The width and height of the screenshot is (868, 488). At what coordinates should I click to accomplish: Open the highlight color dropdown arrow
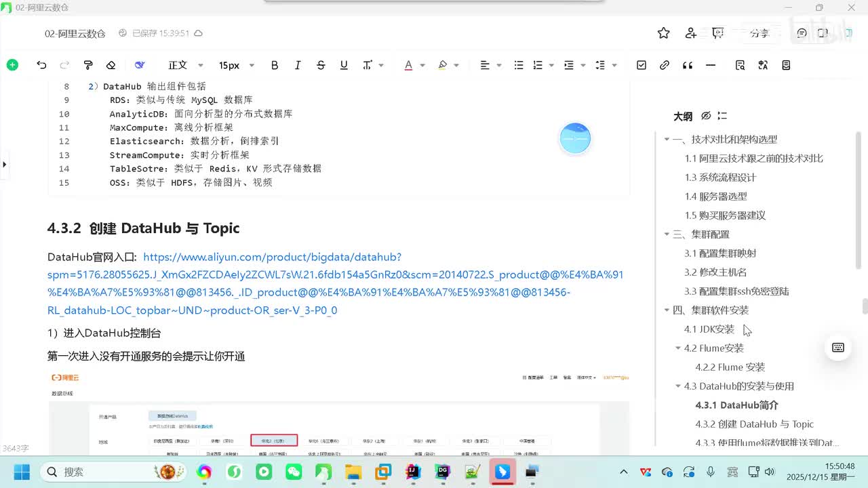pos(456,66)
